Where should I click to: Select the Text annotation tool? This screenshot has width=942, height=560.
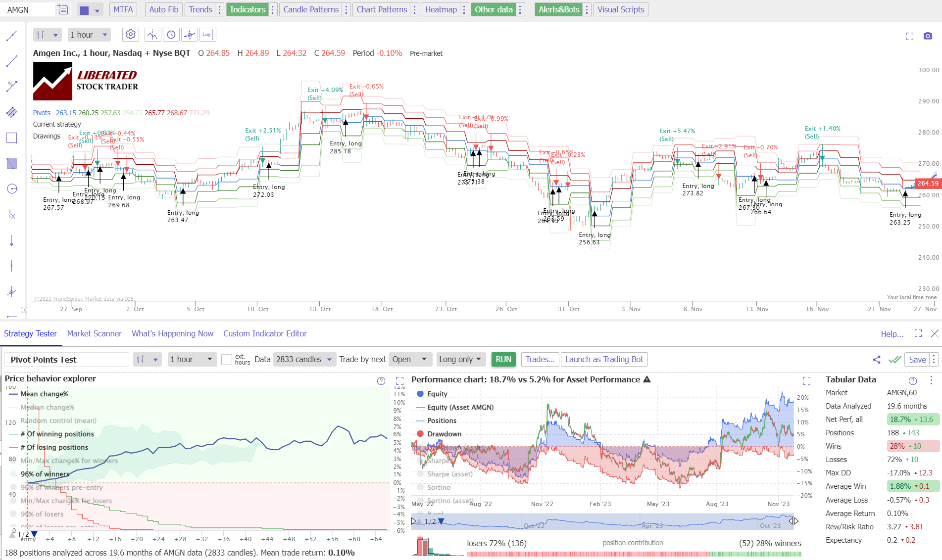pyautogui.click(x=11, y=215)
